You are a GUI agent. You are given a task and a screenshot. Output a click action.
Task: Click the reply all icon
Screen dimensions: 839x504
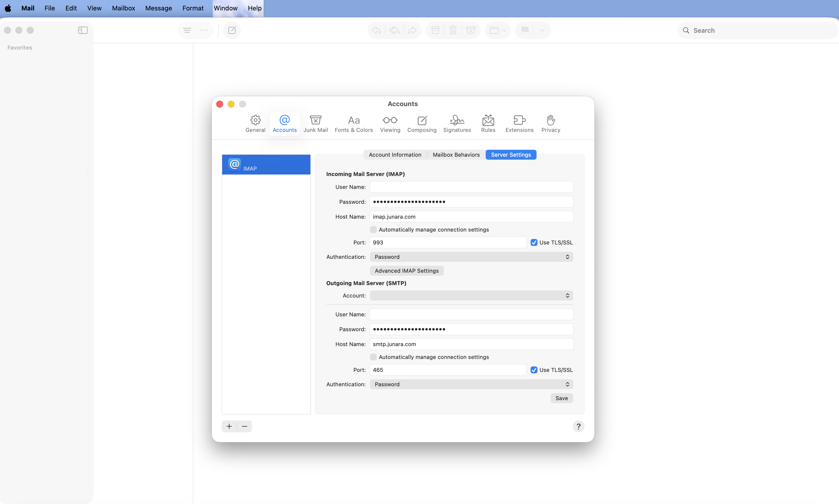click(394, 30)
